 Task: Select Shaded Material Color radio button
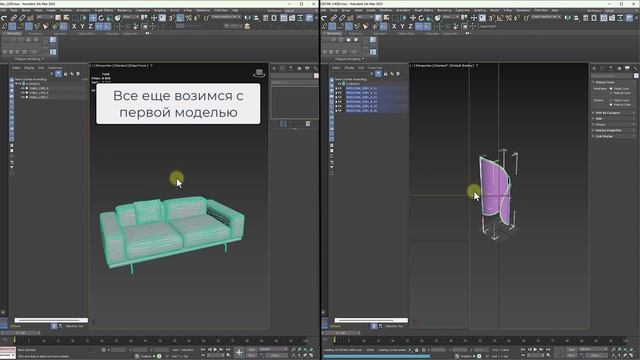pos(611,105)
